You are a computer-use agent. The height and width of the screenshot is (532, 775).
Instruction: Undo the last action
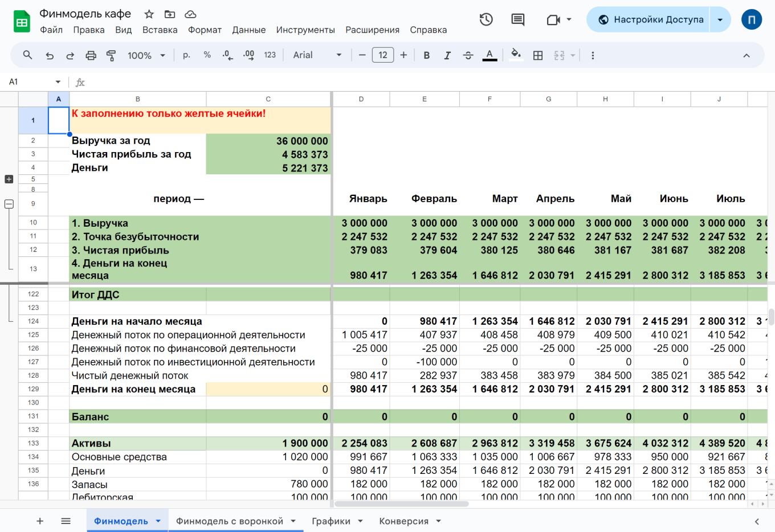point(50,55)
